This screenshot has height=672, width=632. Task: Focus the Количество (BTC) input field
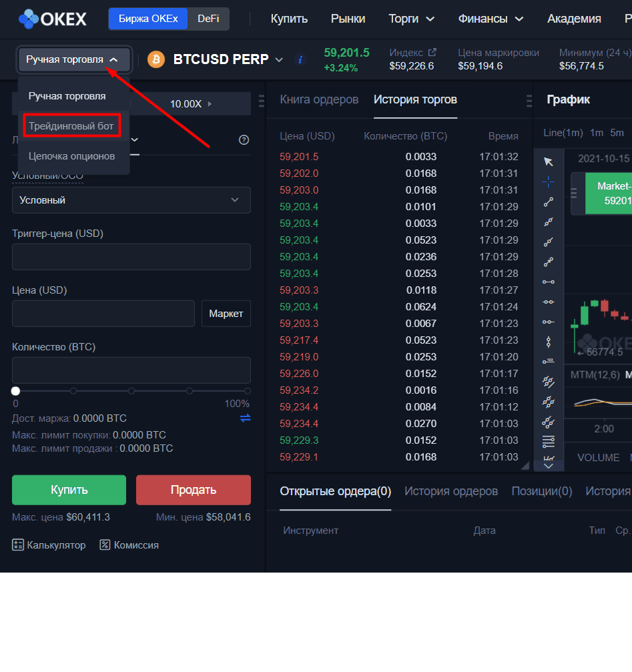(x=131, y=370)
